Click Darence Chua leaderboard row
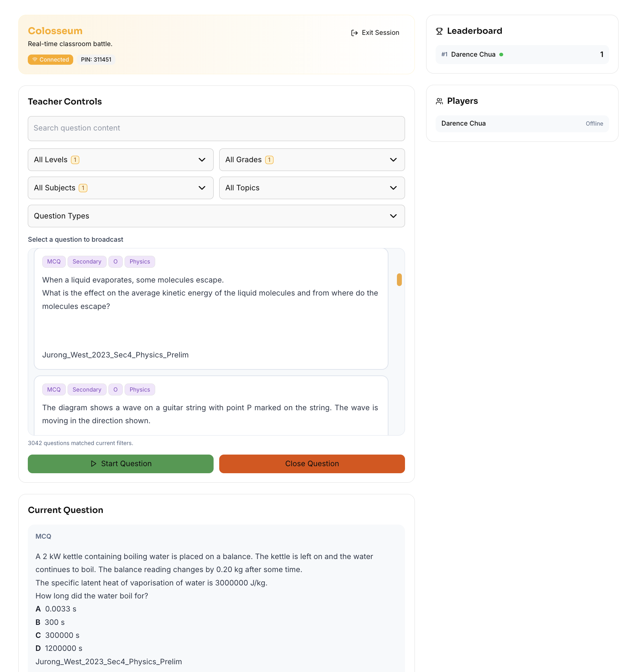The height and width of the screenshot is (672, 639). (x=522, y=55)
